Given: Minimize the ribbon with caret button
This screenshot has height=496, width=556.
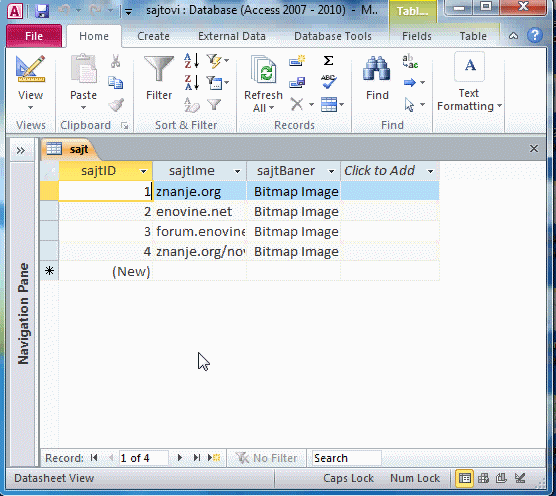Looking at the screenshot, I should [513, 36].
